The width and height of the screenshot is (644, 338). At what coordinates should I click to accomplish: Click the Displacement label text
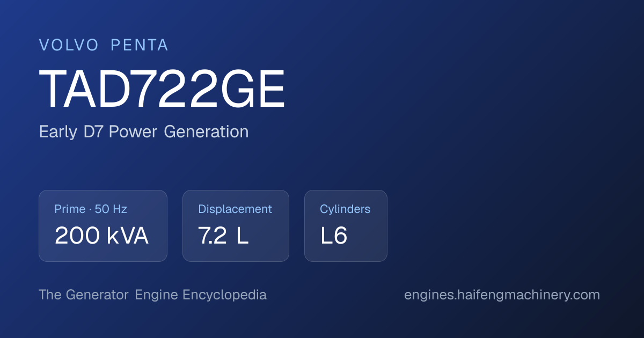[x=235, y=209]
